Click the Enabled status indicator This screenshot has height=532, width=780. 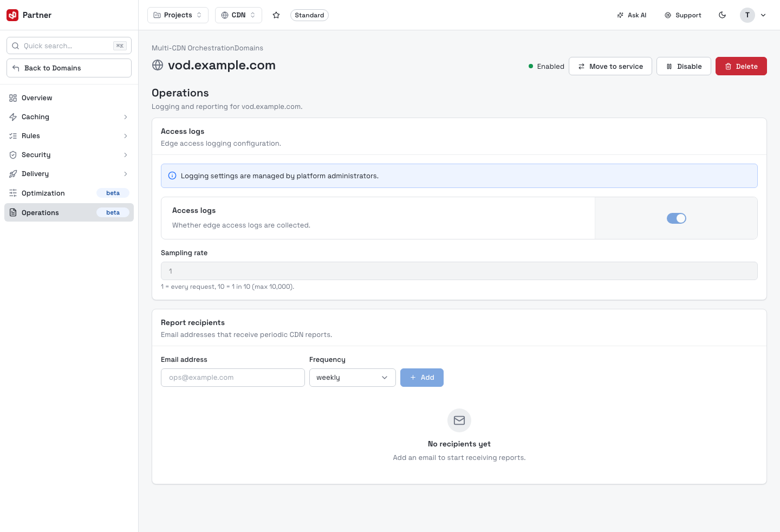tap(547, 66)
